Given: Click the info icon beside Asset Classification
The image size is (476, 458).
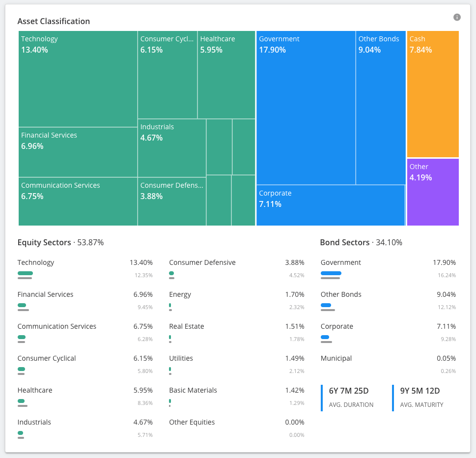Looking at the screenshot, I should [x=457, y=17].
